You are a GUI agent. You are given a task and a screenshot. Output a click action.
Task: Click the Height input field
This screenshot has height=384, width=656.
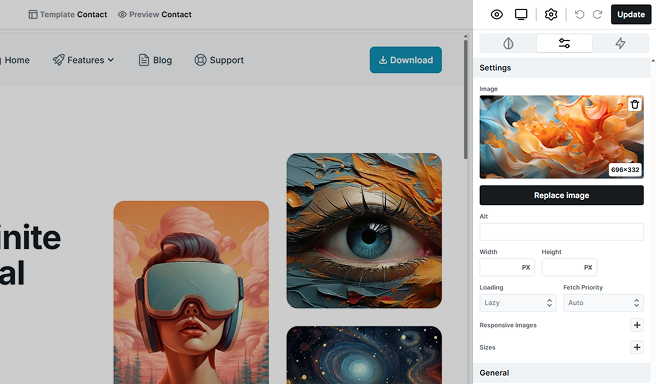[x=569, y=267]
